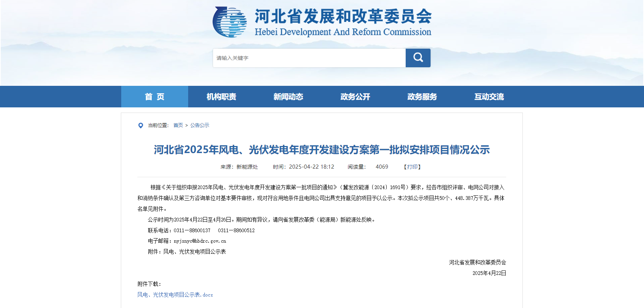Click the 阅读量 4069 view count
Screen dimensions: 644x308
click(x=381, y=167)
